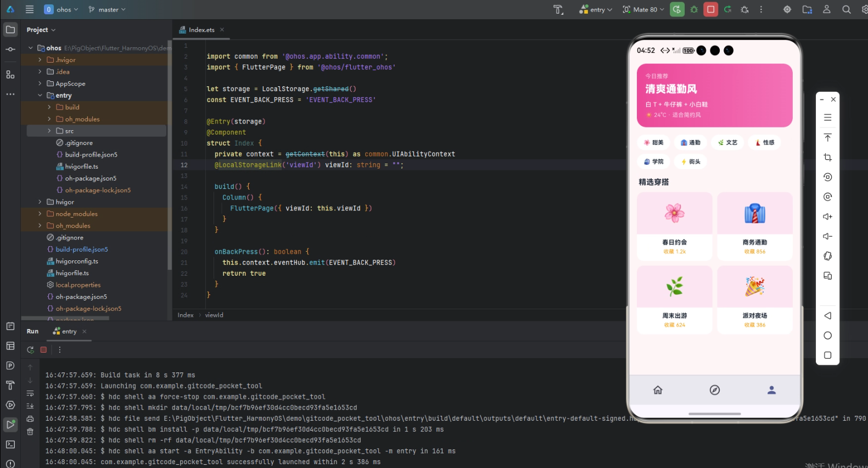
Task: Expand the AppScope folder
Action: tap(40, 83)
